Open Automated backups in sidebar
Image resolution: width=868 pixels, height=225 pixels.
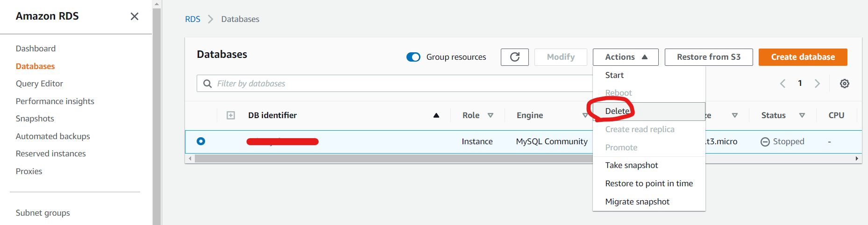(53, 136)
